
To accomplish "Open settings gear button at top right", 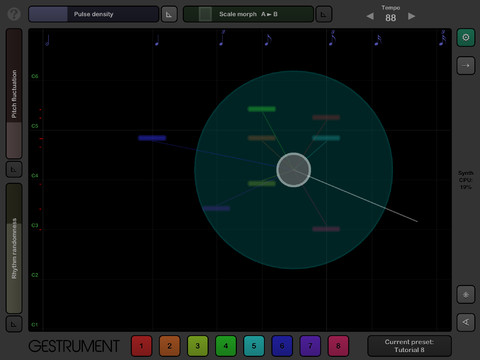I will (x=466, y=37).
